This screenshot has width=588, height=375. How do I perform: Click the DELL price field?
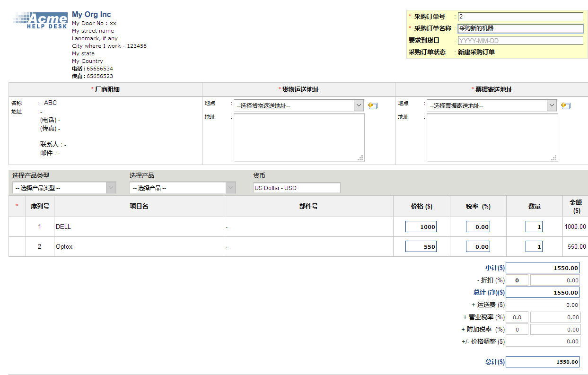pyautogui.click(x=421, y=227)
